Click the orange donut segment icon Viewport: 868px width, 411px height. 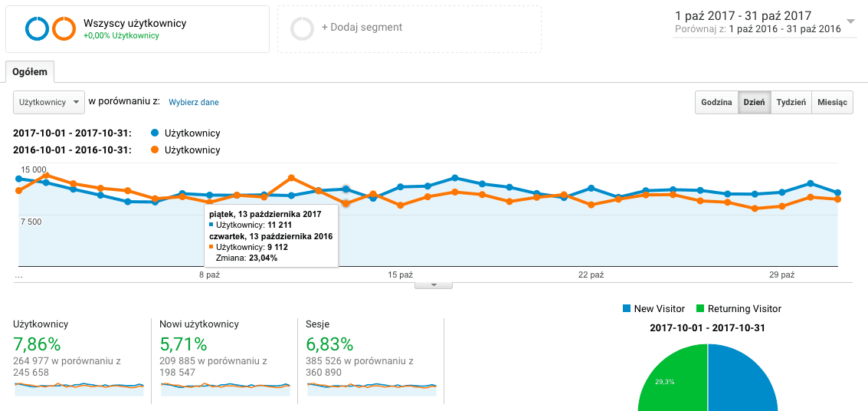coord(64,29)
